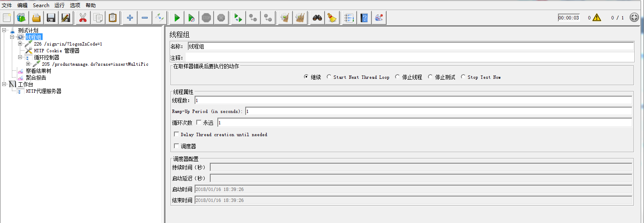Select the 停止线程 radio button
This screenshot has height=223, width=644.
coord(398,77)
